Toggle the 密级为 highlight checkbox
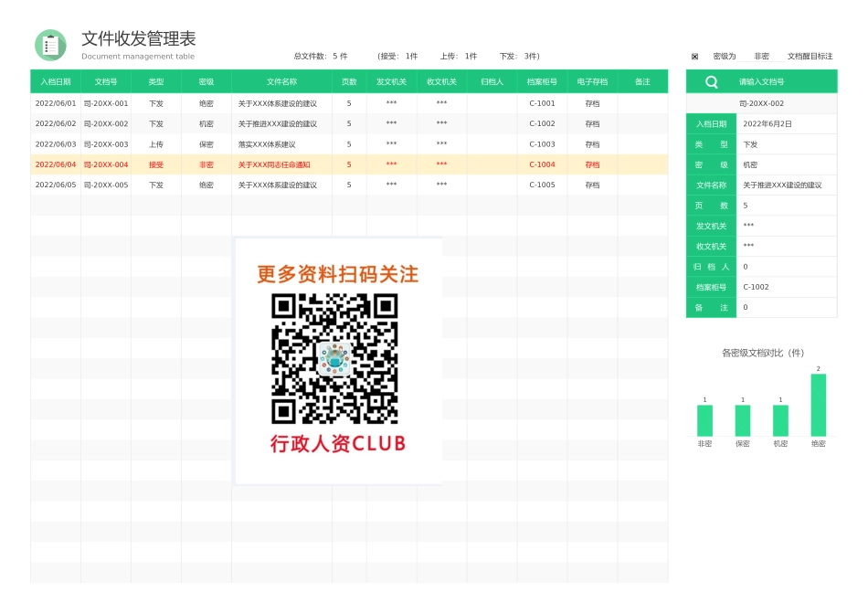 pos(695,56)
